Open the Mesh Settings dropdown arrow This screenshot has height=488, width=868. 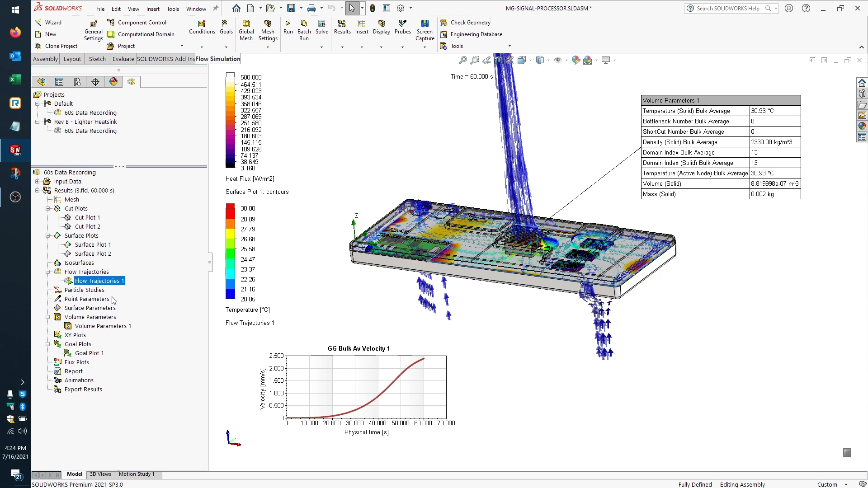click(268, 47)
